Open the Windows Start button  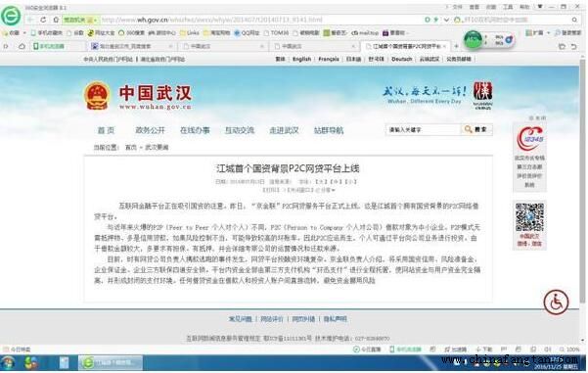(8, 363)
